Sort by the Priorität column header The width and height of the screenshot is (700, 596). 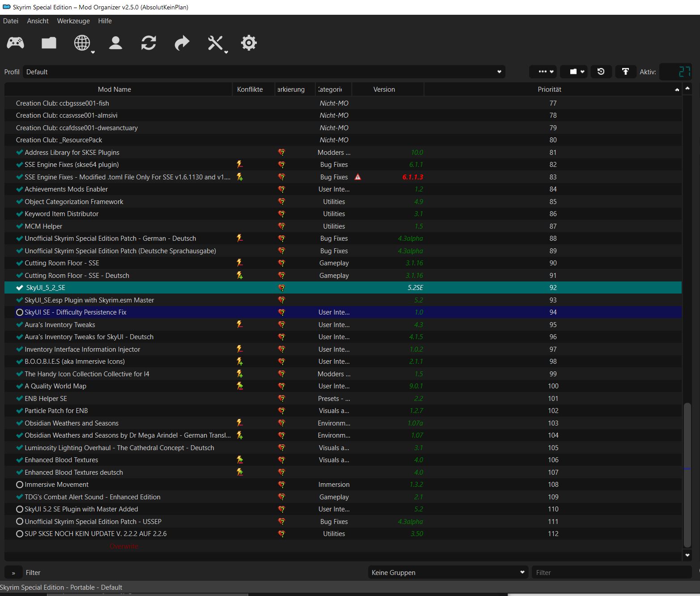549,89
